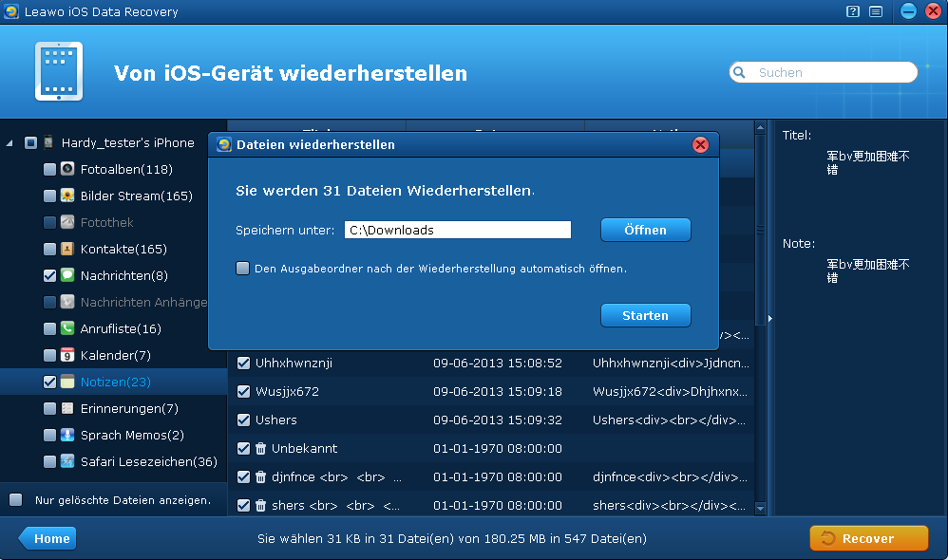The height and width of the screenshot is (560, 948).
Task: Click the Kontakte address book icon
Action: coord(67,249)
